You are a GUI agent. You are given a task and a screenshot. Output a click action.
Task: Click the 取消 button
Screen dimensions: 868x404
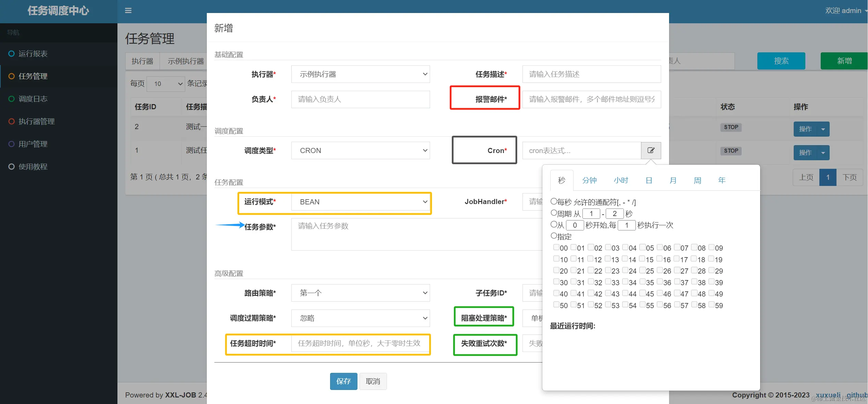click(x=373, y=381)
